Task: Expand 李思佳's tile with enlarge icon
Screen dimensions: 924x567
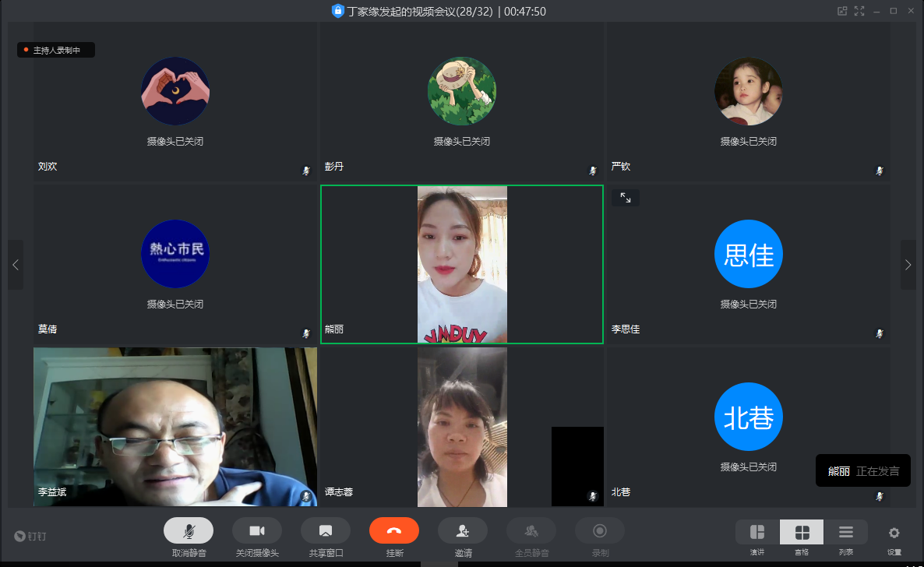Action: (x=626, y=198)
